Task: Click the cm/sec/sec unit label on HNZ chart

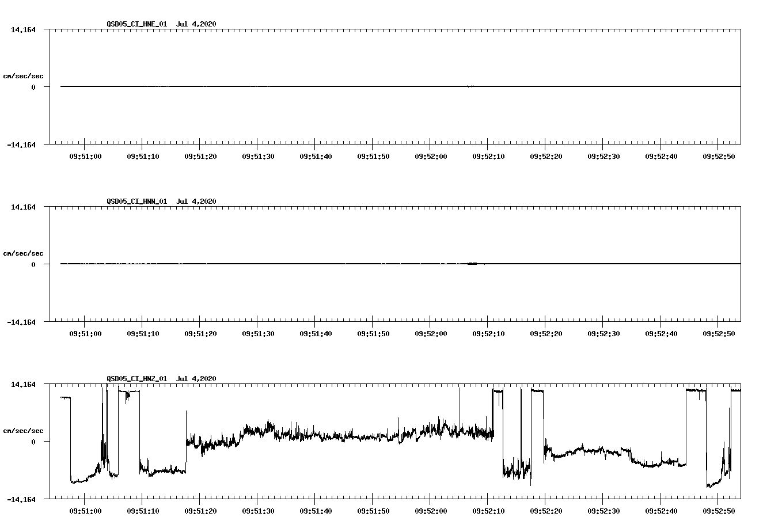Action: [x=23, y=431]
